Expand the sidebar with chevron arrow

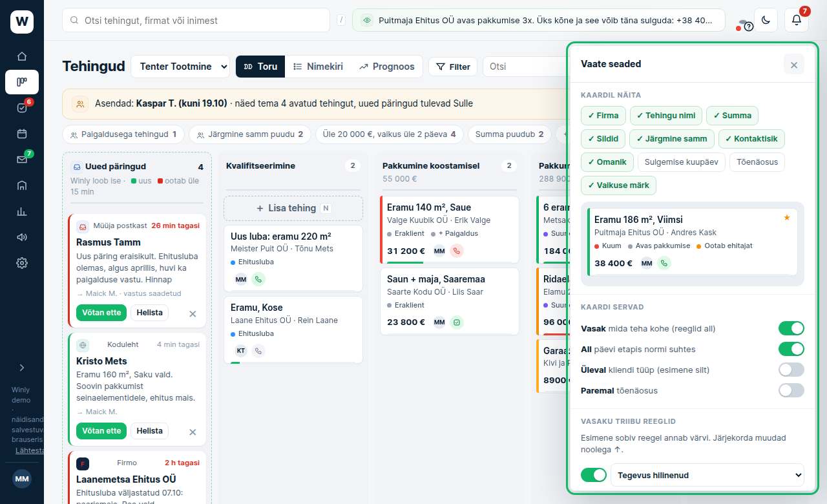[x=22, y=368]
